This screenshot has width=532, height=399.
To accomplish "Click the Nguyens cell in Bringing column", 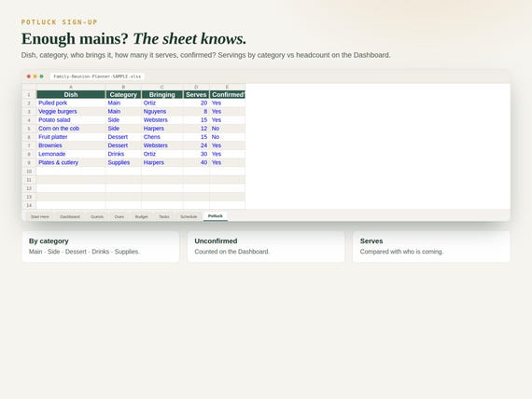I will 162,112.
